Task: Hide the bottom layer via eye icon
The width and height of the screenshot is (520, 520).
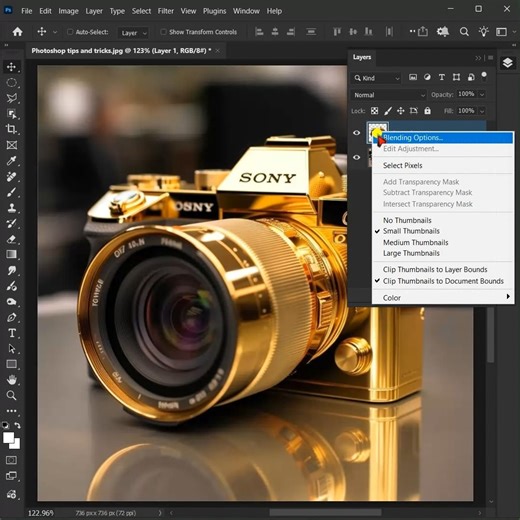Action: point(357,157)
